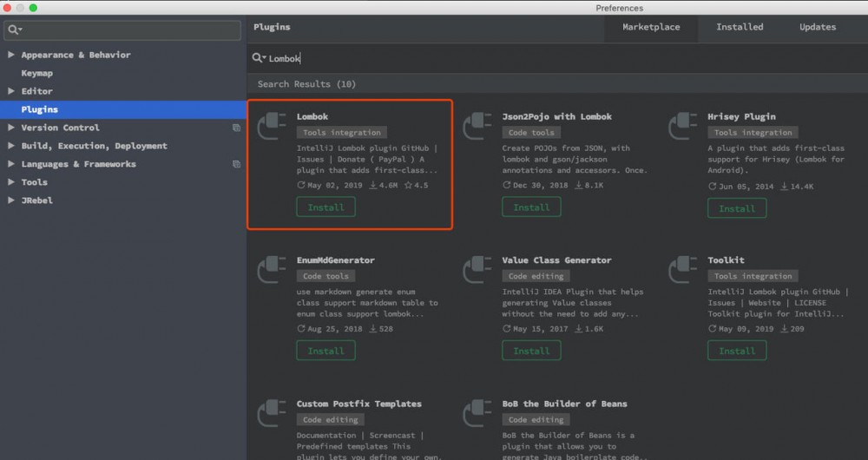Click the Hrisey Plugin icon
868x460 pixels.
[682, 126]
